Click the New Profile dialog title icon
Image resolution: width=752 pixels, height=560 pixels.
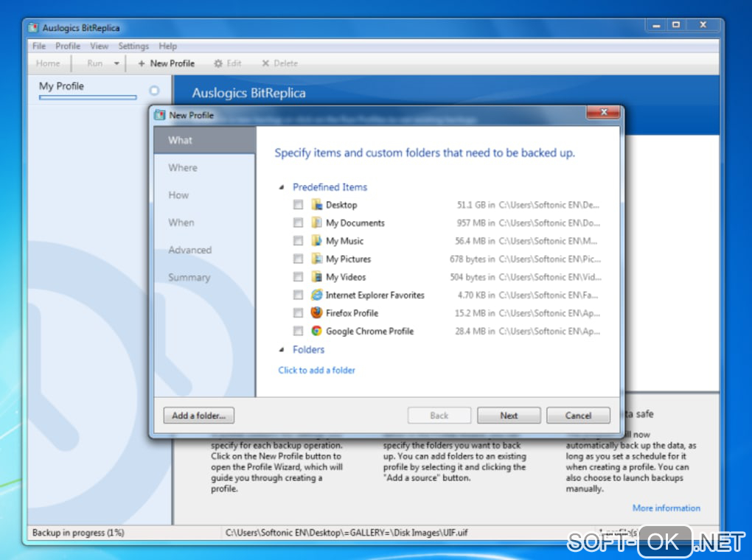[x=160, y=115]
